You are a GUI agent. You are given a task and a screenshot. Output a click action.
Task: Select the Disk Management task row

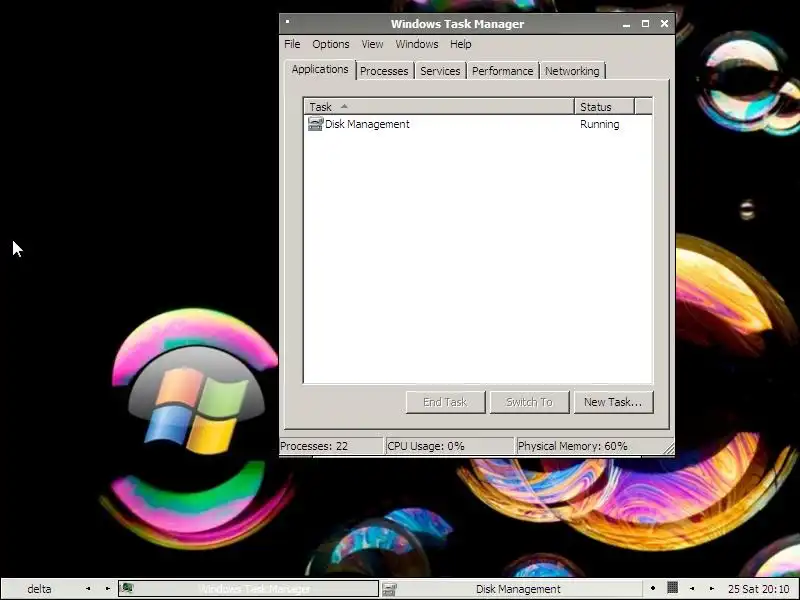pos(478,124)
